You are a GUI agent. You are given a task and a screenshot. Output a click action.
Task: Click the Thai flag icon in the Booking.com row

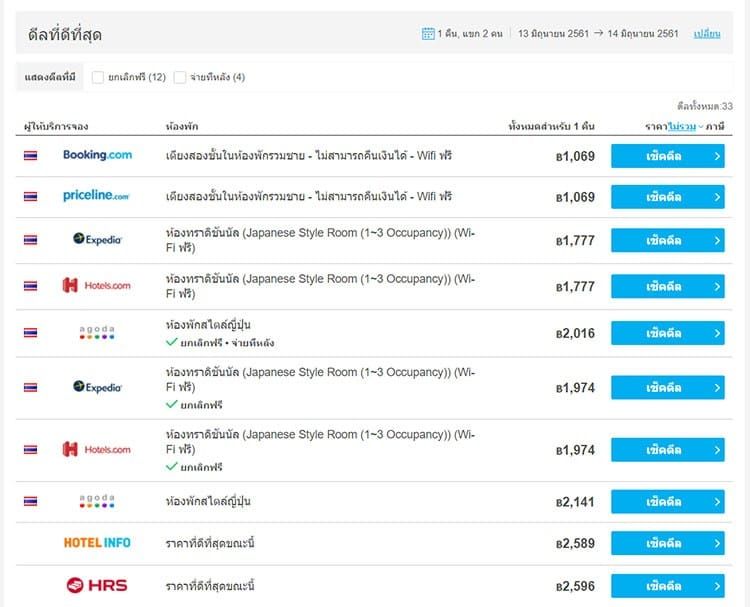tap(31, 155)
